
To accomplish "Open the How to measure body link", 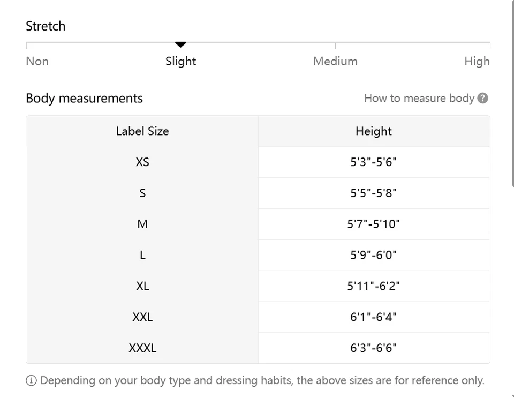I will [419, 98].
